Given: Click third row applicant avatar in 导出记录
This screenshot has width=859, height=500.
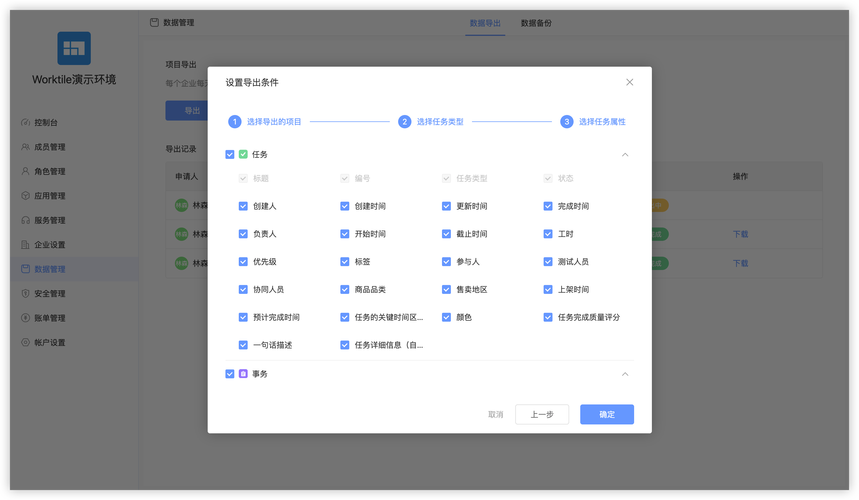Looking at the screenshot, I should coord(181,263).
